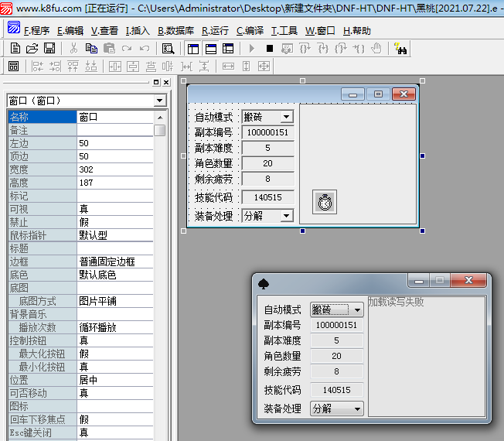Open the 窗口 component selector dropdown

click(x=159, y=101)
